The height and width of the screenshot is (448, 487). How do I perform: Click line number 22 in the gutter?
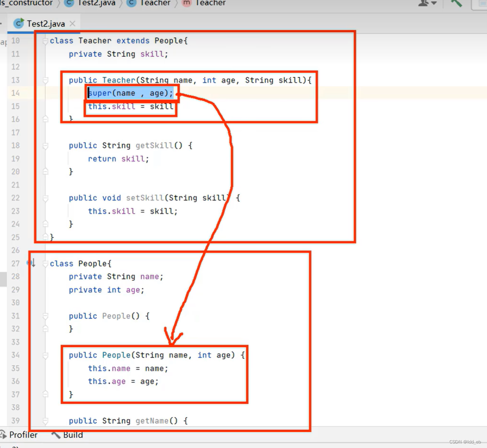click(x=16, y=198)
